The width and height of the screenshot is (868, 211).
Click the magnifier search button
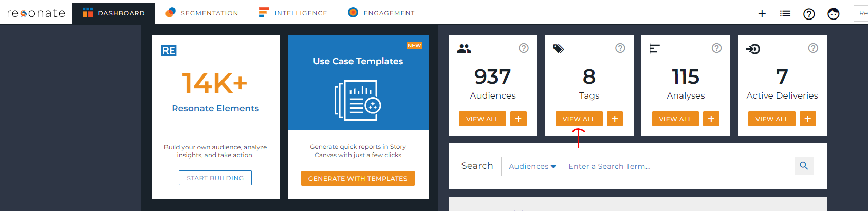click(804, 166)
